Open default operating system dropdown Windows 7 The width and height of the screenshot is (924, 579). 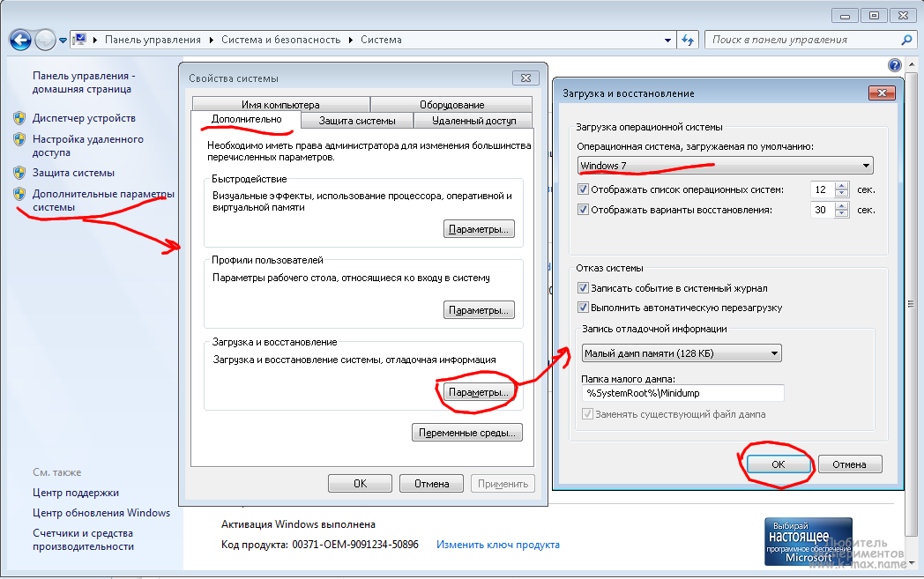pyautogui.click(x=725, y=166)
